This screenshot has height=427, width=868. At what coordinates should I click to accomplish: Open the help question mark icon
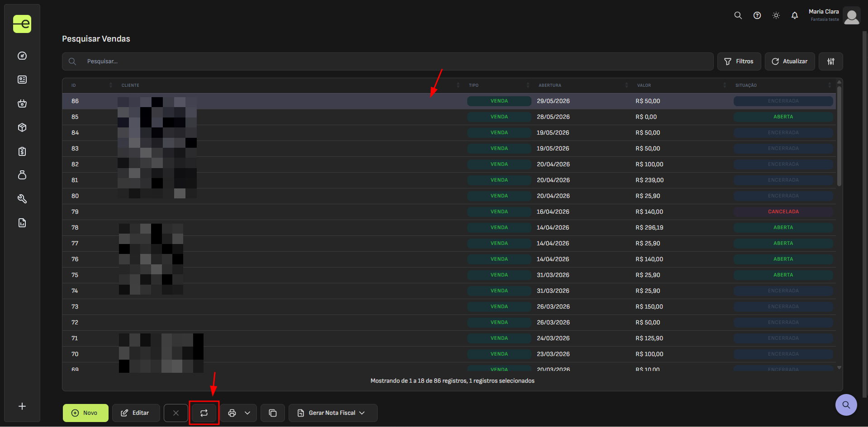point(757,15)
